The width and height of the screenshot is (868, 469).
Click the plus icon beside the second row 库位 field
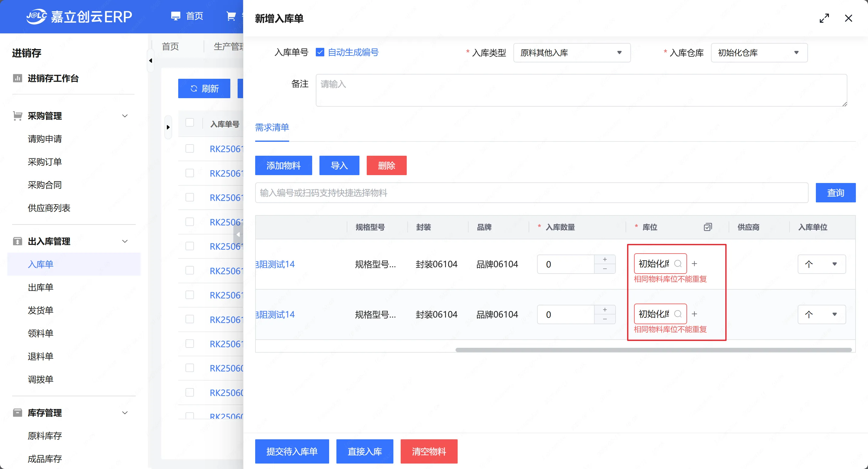point(694,314)
